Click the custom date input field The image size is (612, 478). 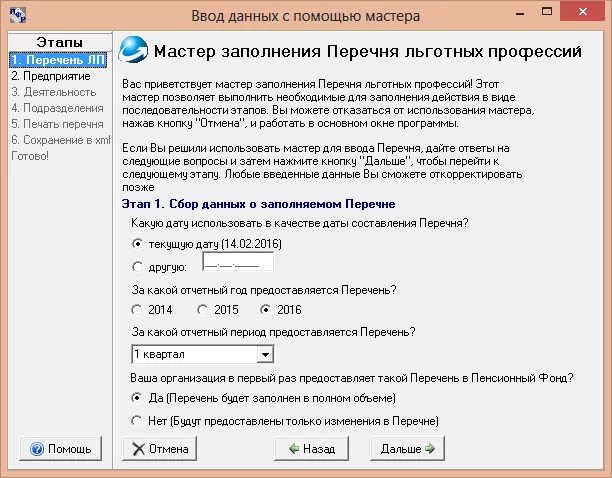tap(238, 262)
